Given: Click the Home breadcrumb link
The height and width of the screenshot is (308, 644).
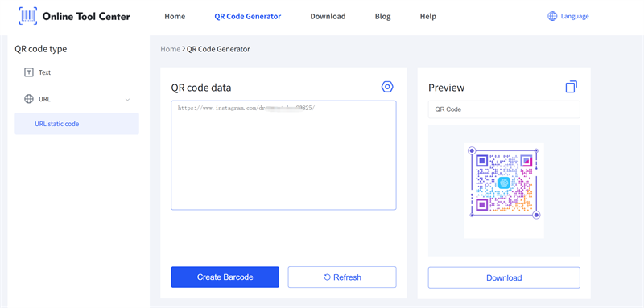Looking at the screenshot, I should coord(170,49).
